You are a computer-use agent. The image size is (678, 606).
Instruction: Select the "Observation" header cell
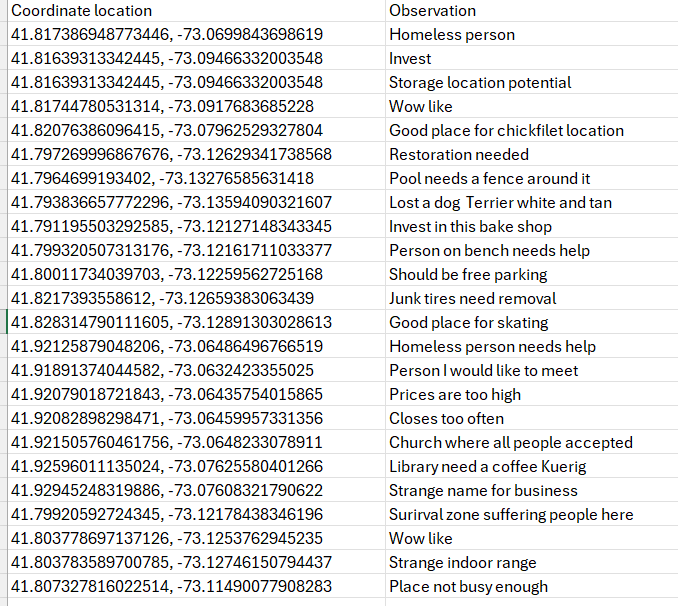[432, 11]
